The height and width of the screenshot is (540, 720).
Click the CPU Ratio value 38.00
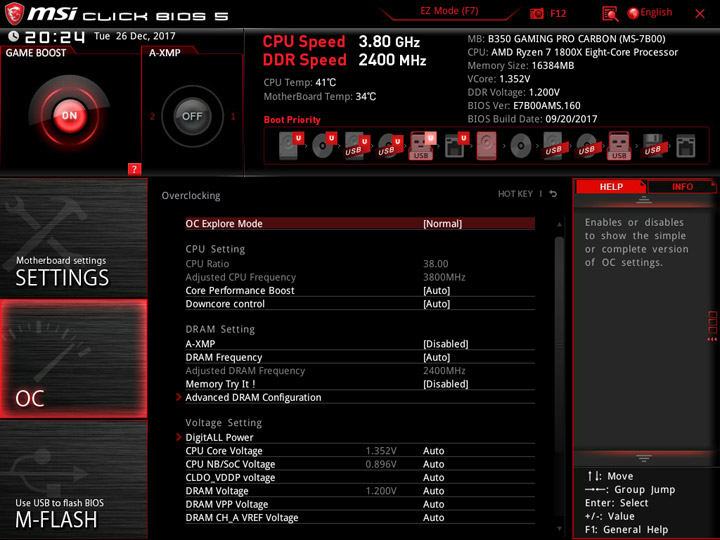436,264
